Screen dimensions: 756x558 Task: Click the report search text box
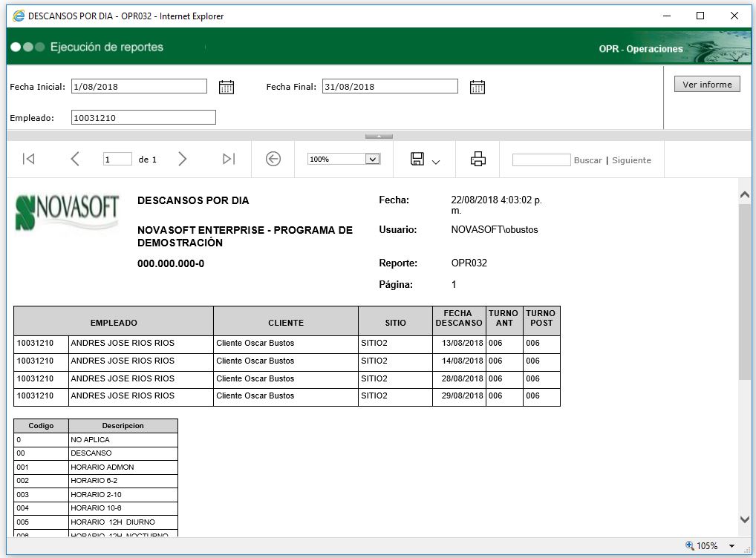(541, 160)
